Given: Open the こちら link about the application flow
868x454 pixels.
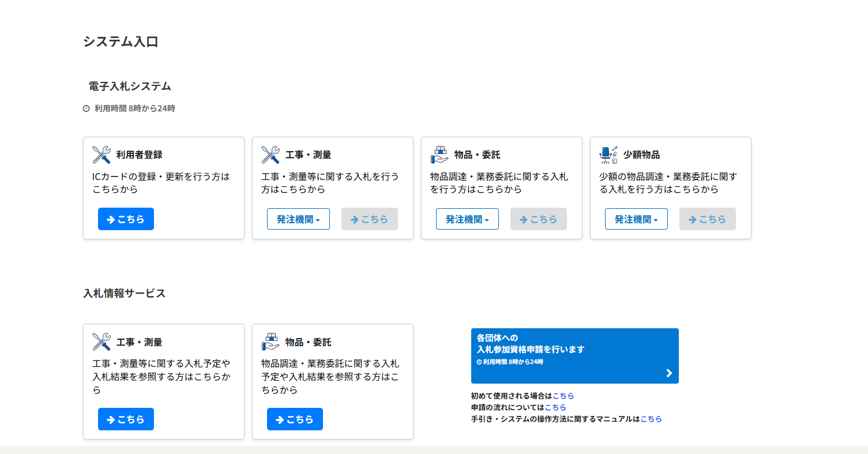Looking at the screenshot, I should point(557,407).
